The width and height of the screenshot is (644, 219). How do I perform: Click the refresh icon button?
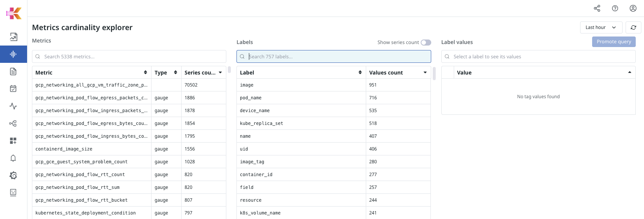633,27
